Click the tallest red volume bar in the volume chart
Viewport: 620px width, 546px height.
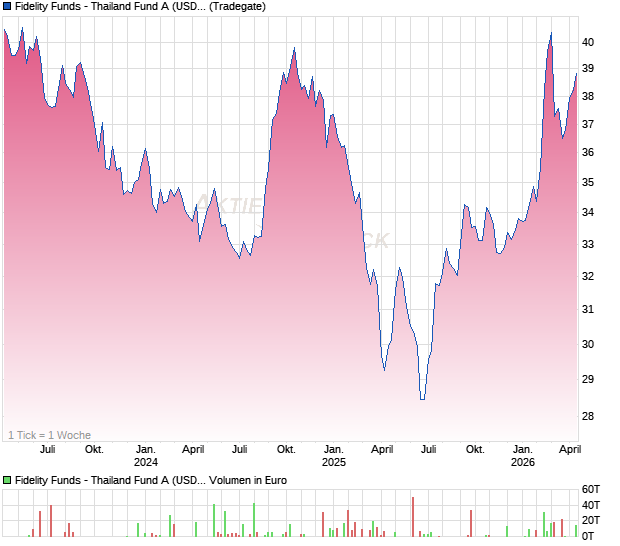click(411, 514)
